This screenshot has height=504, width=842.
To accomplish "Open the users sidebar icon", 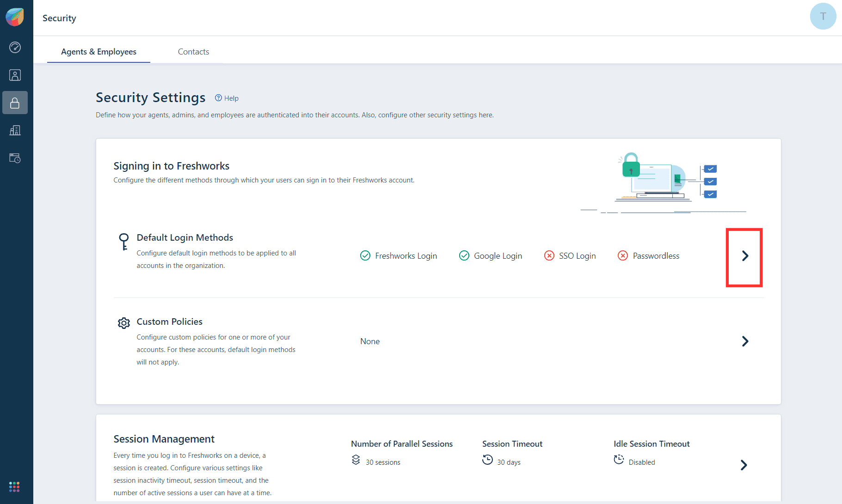I will click(15, 75).
